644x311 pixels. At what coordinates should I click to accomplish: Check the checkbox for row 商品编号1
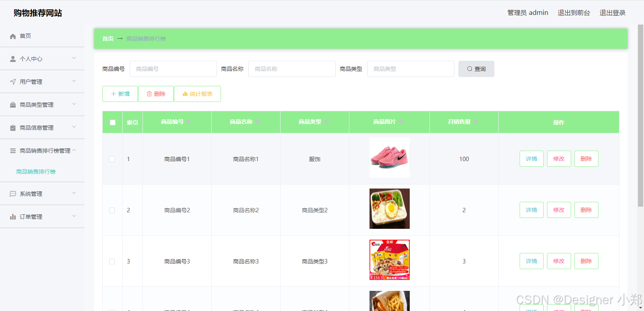point(112,159)
